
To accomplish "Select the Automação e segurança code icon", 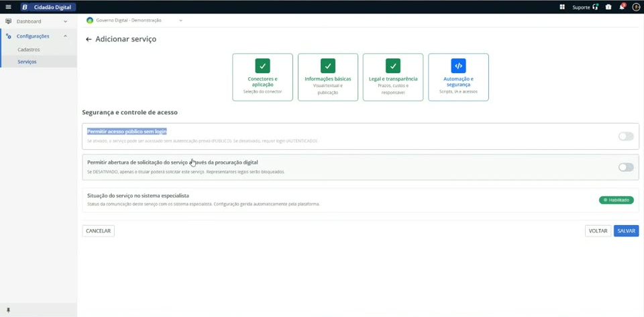I will (x=458, y=66).
